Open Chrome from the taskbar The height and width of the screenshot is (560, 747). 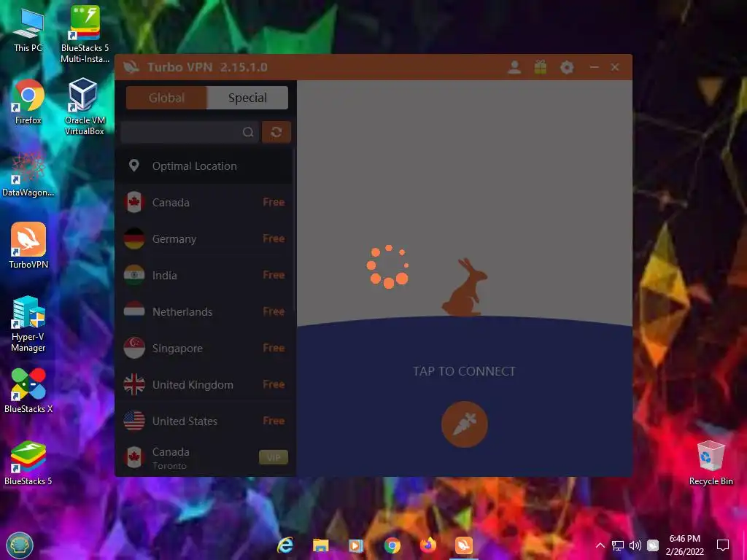click(x=392, y=545)
